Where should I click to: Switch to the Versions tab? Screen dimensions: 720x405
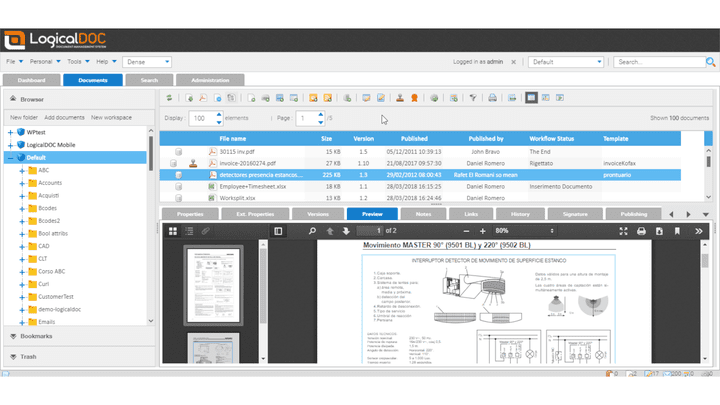317,214
